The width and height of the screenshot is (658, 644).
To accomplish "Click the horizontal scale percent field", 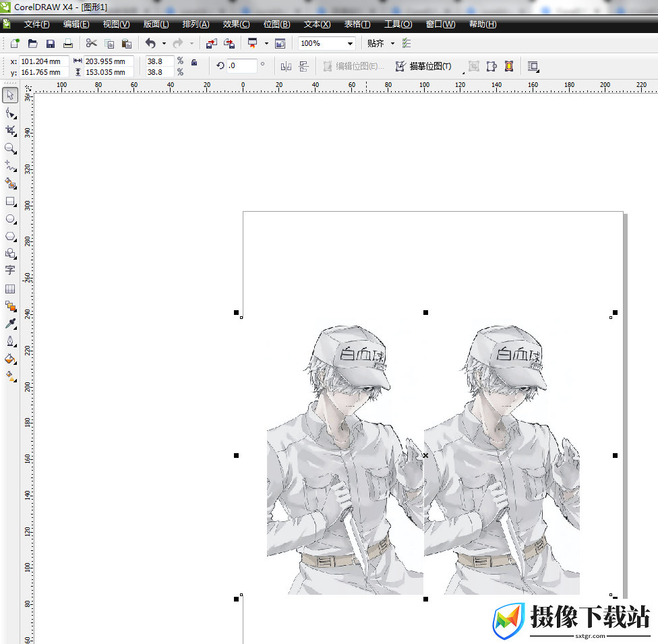I will tap(160, 61).
